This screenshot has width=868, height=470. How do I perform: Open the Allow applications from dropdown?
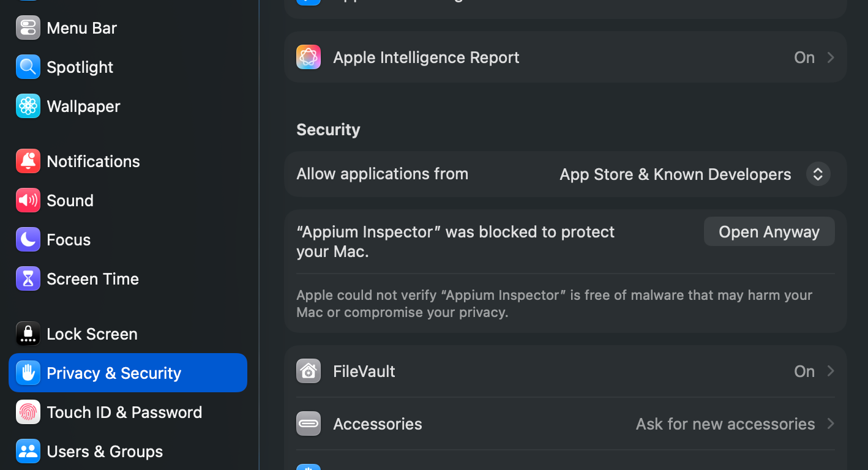(817, 174)
